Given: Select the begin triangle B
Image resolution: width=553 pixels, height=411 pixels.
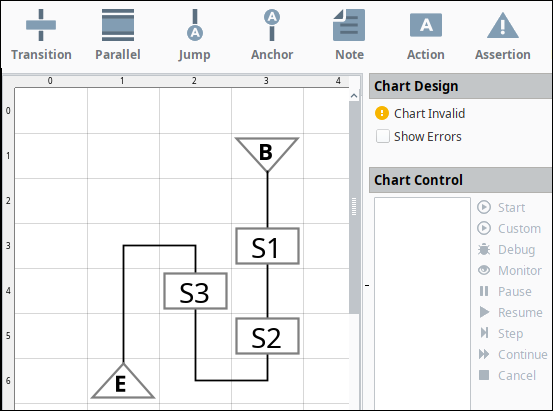Looking at the screenshot, I should [267, 152].
